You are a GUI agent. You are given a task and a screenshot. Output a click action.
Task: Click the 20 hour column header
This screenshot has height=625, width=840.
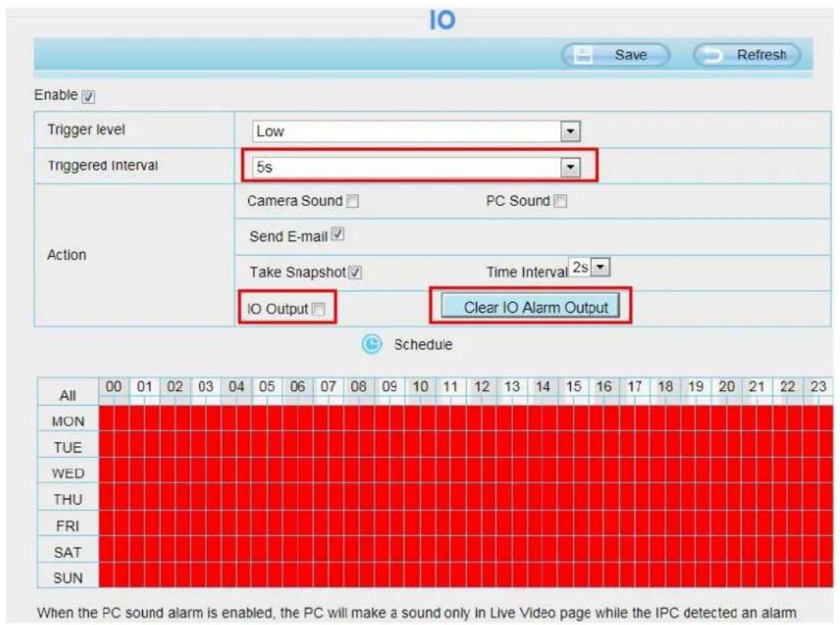727,387
